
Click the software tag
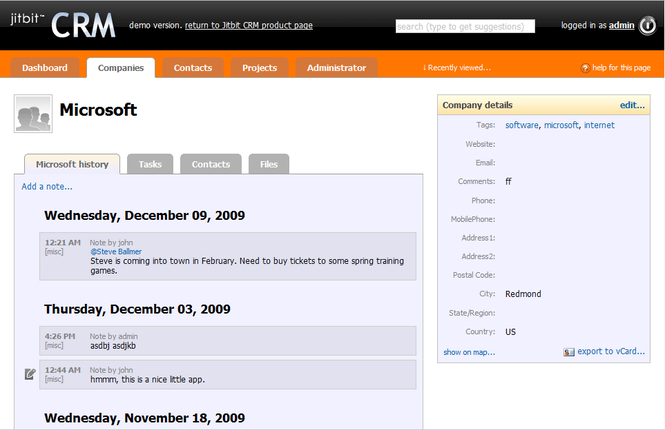coord(522,125)
